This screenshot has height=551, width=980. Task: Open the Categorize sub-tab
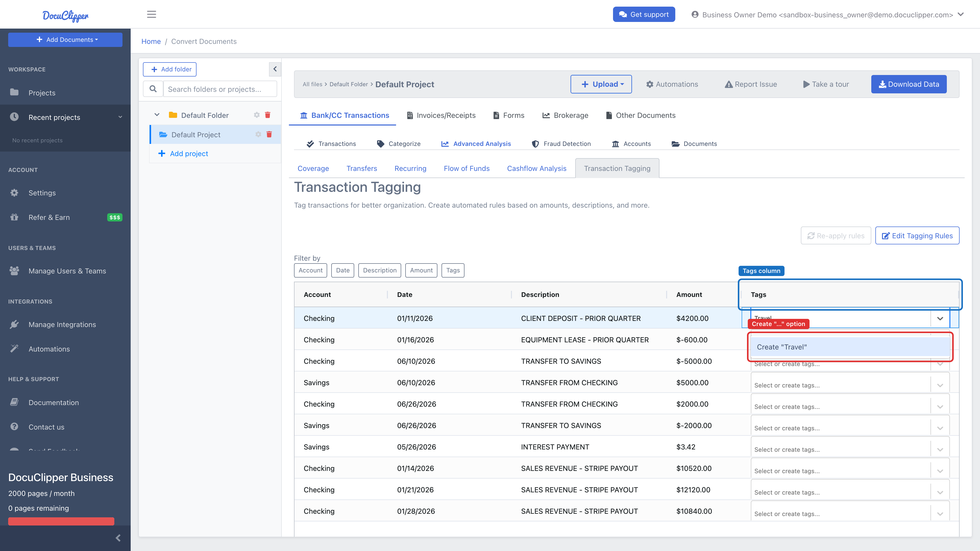click(x=398, y=144)
